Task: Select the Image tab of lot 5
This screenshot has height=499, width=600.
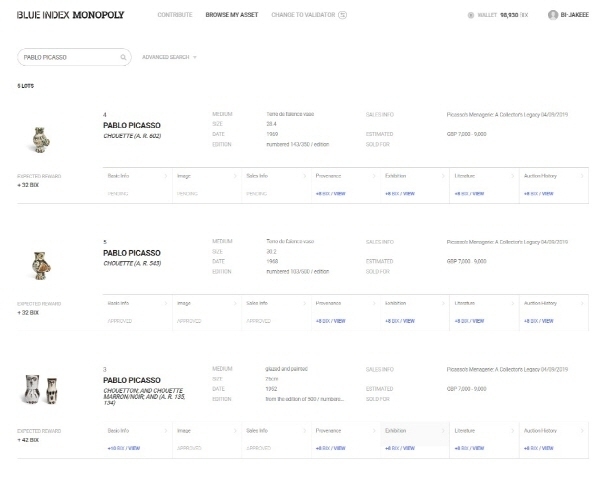Action: point(207,313)
